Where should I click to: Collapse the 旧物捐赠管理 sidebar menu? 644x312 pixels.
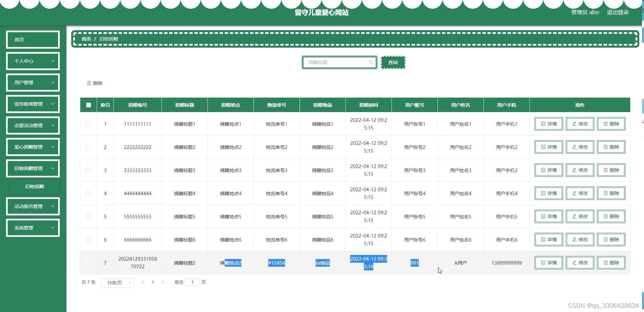point(33,168)
